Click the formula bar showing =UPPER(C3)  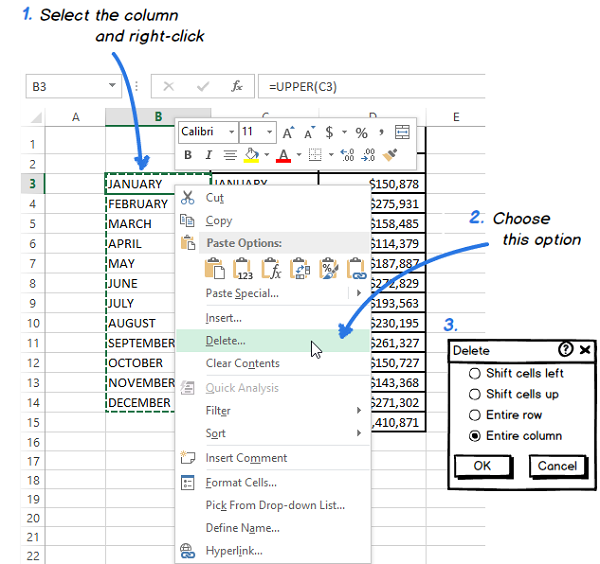pos(372,86)
